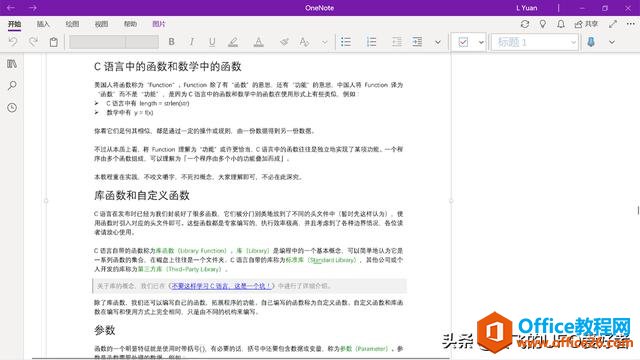This screenshot has height=360, width=640.
Task: Toggle bold formatting
Action: 171,42
